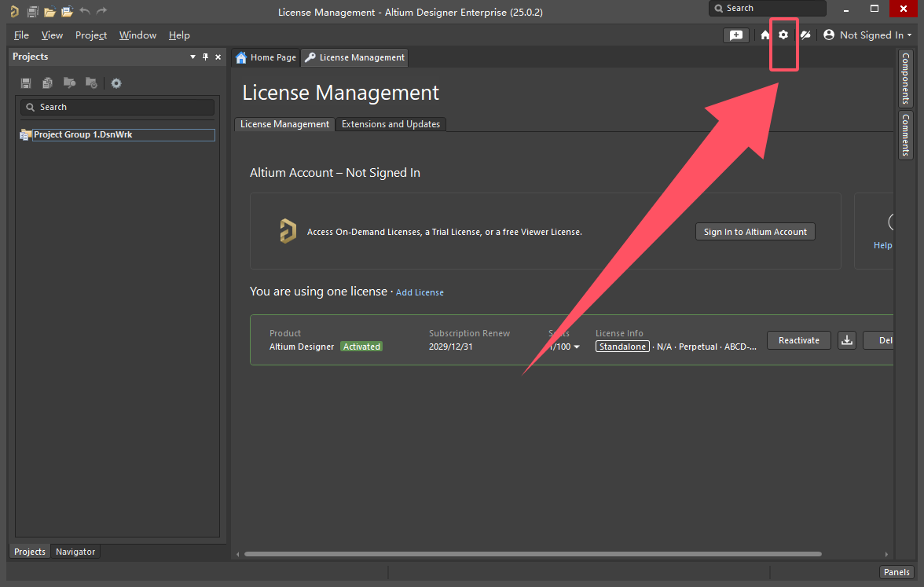Screen dimensions: 924x587
Task: Open any existing document via folder icon
Action: point(50,11)
